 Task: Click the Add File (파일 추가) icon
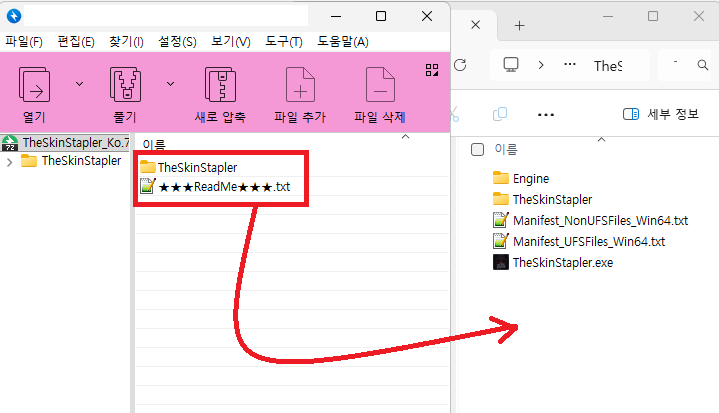point(300,85)
